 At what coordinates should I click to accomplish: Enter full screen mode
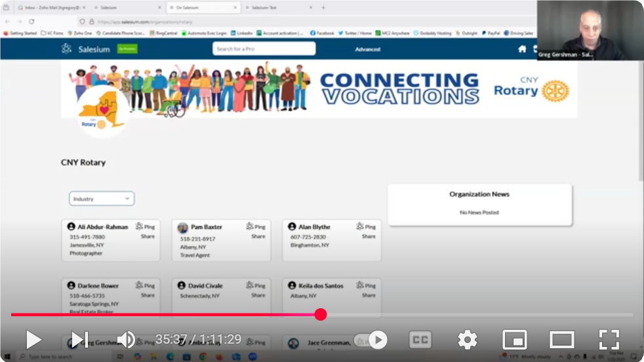tap(609, 340)
